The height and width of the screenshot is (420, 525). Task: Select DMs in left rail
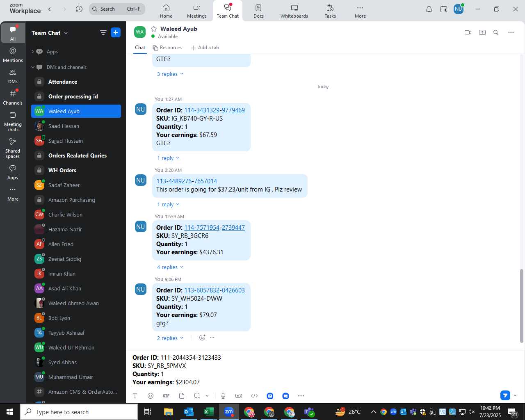(13, 76)
